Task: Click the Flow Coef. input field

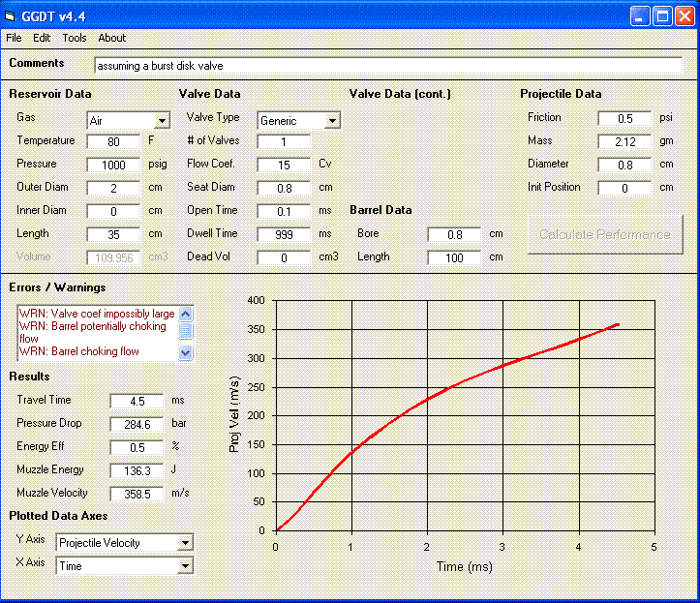Action: click(284, 165)
